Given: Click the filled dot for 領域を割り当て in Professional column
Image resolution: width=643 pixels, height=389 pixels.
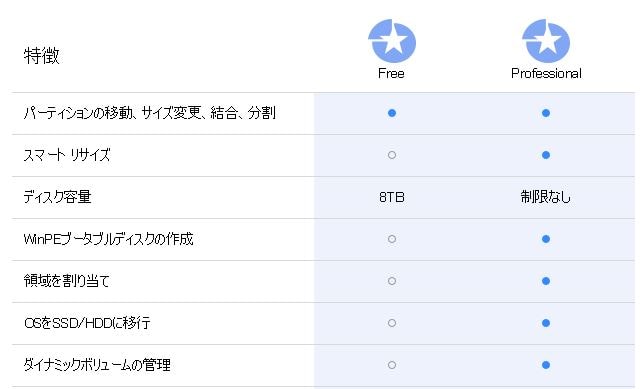Looking at the screenshot, I should click(546, 281).
